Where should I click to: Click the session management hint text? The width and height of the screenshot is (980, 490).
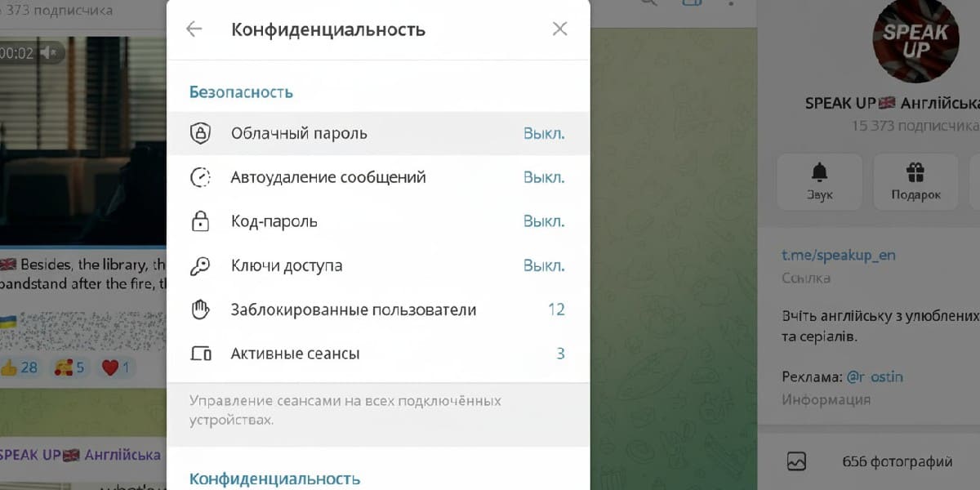coord(345,411)
